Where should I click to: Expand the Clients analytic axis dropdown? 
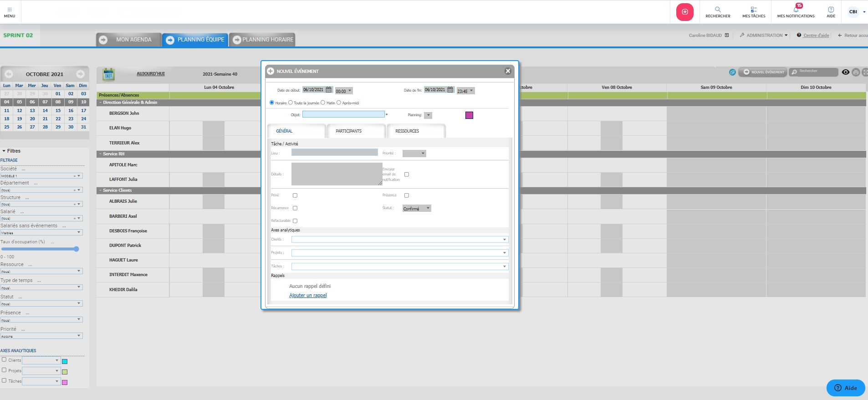[400, 240]
